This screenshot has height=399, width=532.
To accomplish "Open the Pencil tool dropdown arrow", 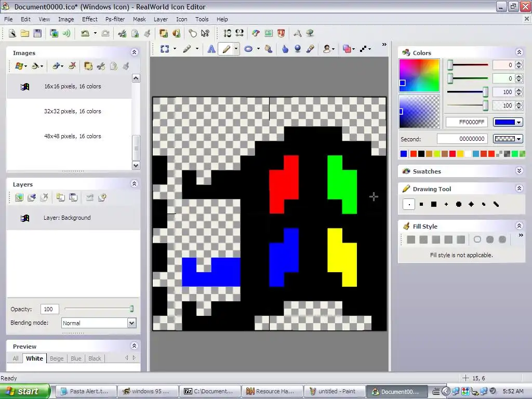I will coord(236,49).
